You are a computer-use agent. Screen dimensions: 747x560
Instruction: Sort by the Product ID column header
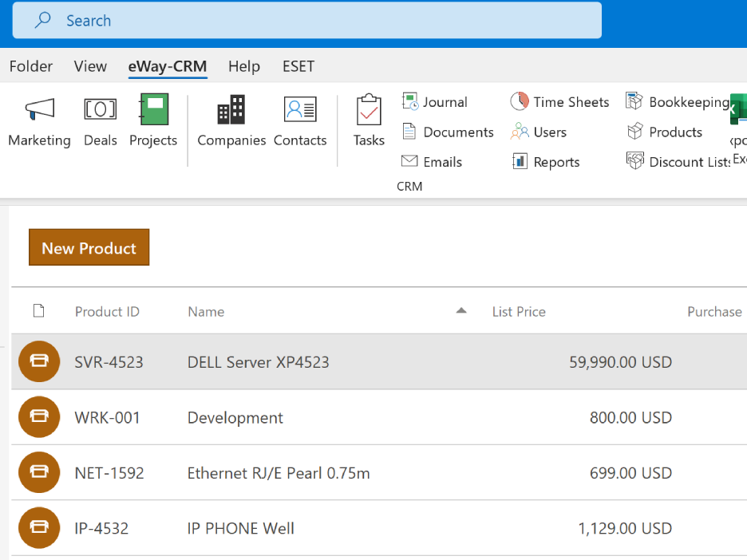(x=107, y=311)
